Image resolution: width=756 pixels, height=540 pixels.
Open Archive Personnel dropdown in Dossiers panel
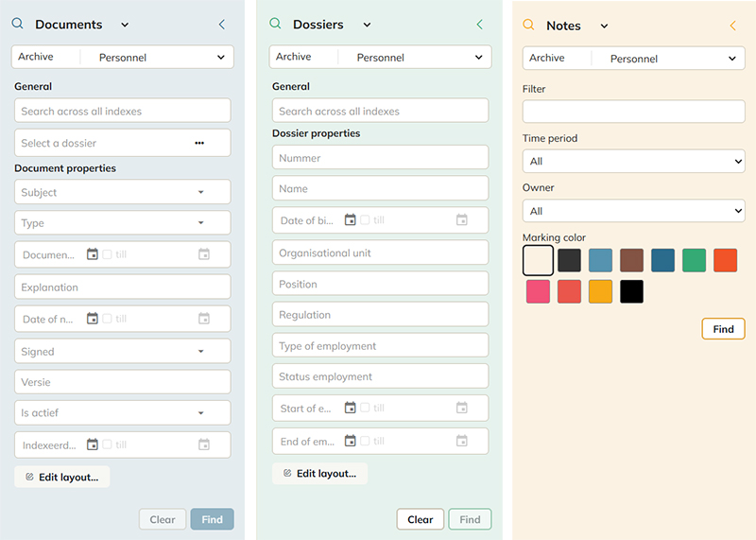click(x=381, y=57)
